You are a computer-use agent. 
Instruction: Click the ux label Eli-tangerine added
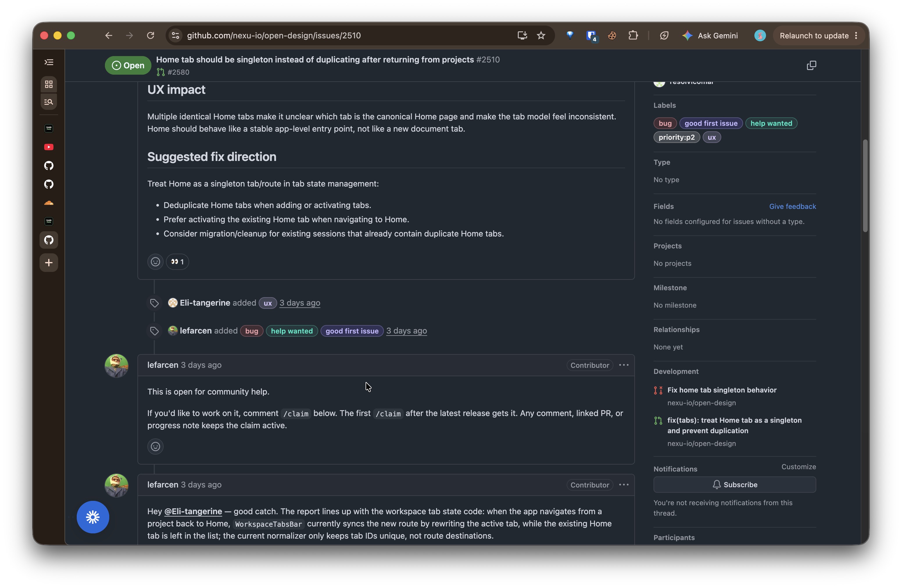[x=268, y=303]
